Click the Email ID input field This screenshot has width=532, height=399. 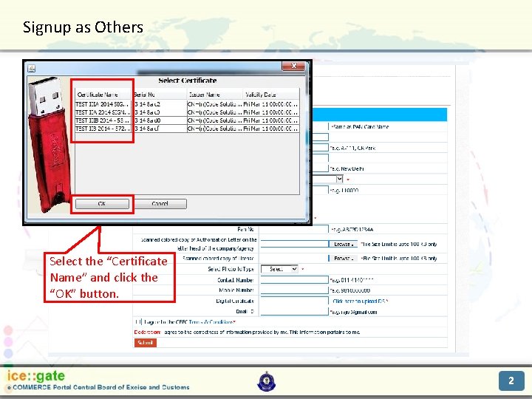(x=295, y=312)
